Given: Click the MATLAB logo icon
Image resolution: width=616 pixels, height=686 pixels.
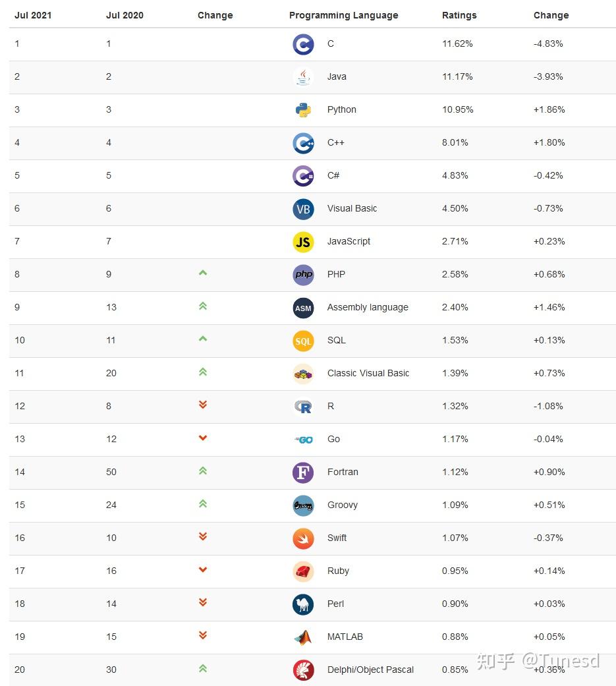Looking at the screenshot, I should (x=303, y=637).
